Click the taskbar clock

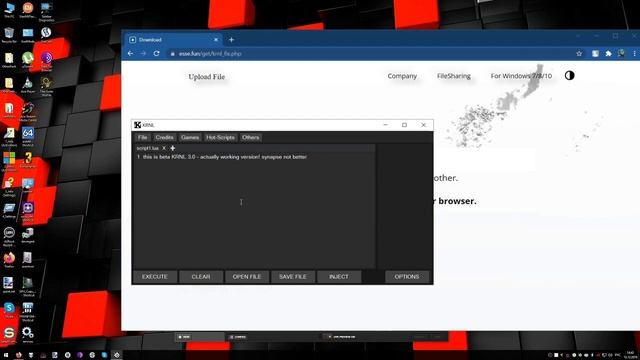coord(631,355)
